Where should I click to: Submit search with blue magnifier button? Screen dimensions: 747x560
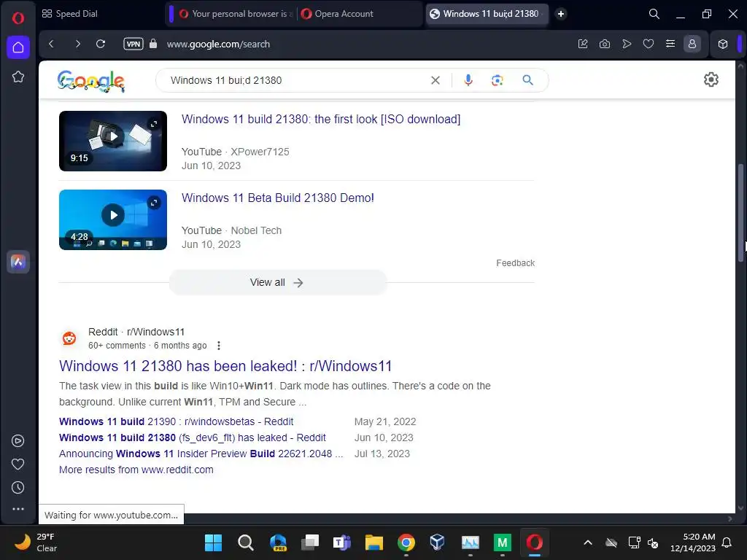coord(528,80)
